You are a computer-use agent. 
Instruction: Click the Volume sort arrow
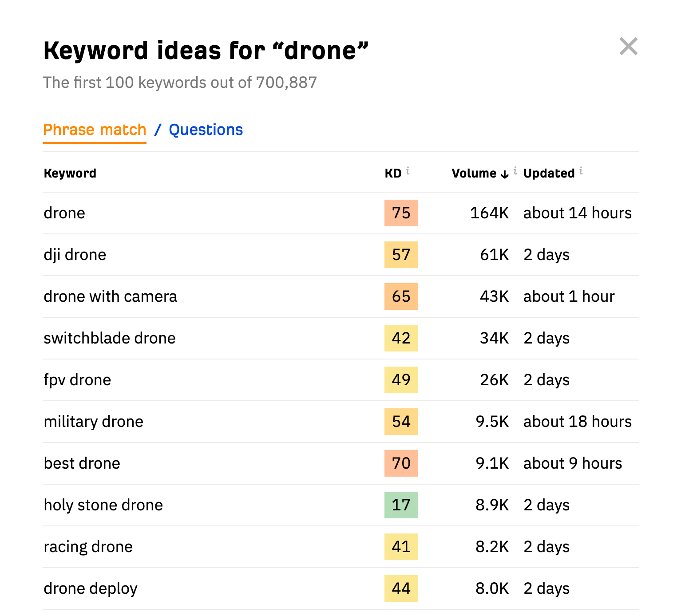(504, 174)
